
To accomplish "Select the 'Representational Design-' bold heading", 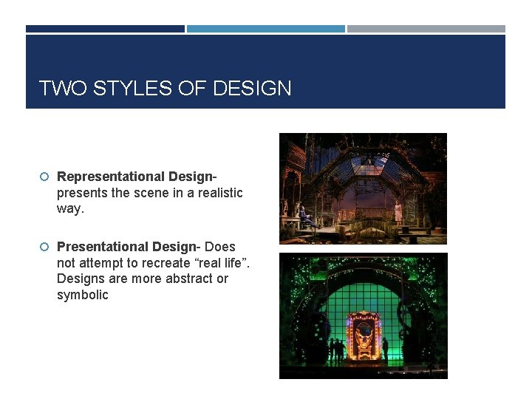I will (137, 177).
